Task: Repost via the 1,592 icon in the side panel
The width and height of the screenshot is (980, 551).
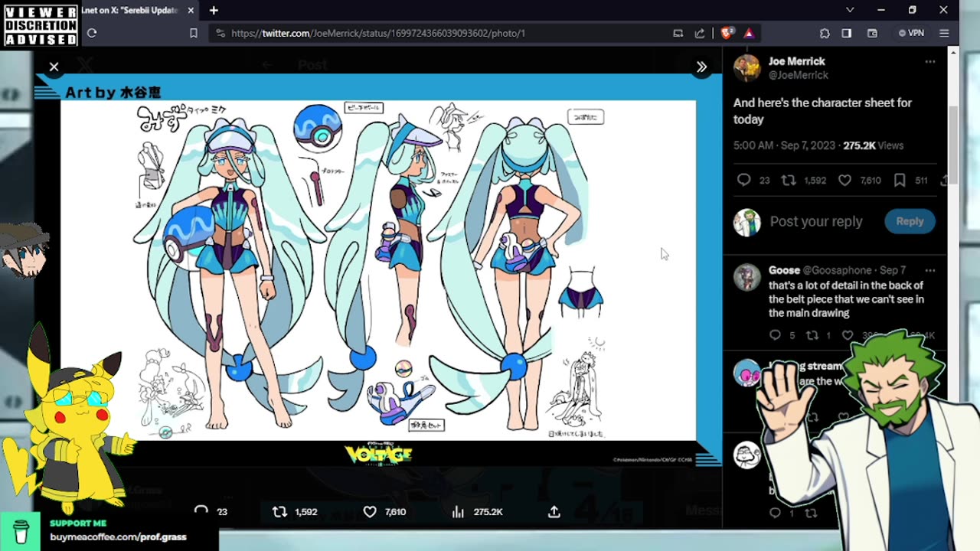Action: click(x=788, y=181)
